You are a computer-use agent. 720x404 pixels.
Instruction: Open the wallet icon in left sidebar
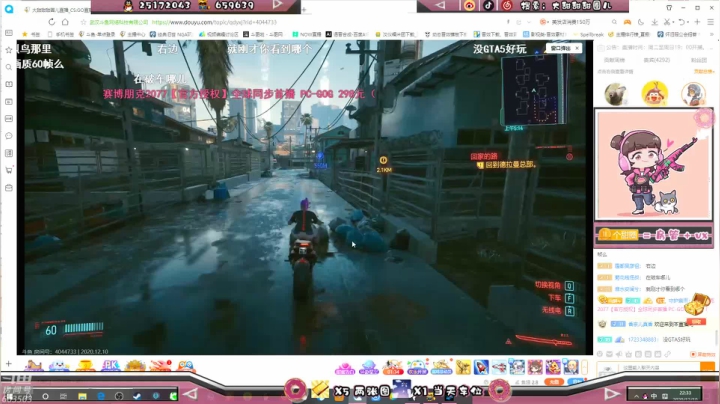9,188
